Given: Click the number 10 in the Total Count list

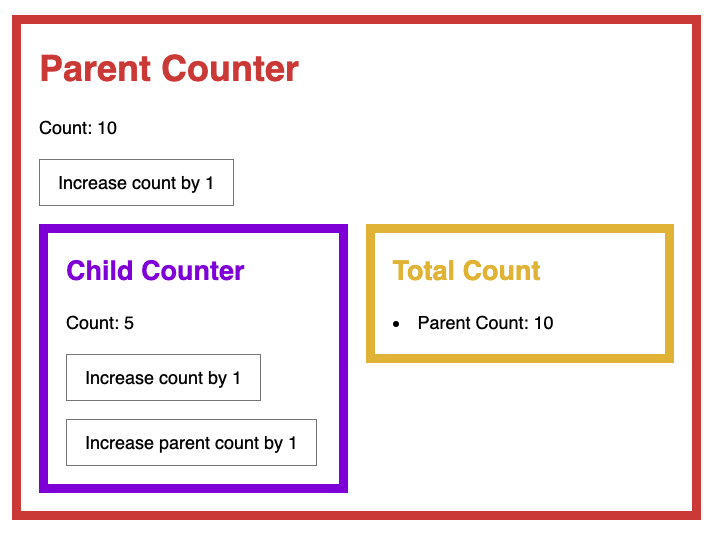Looking at the screenshot, I should [543, 323].
